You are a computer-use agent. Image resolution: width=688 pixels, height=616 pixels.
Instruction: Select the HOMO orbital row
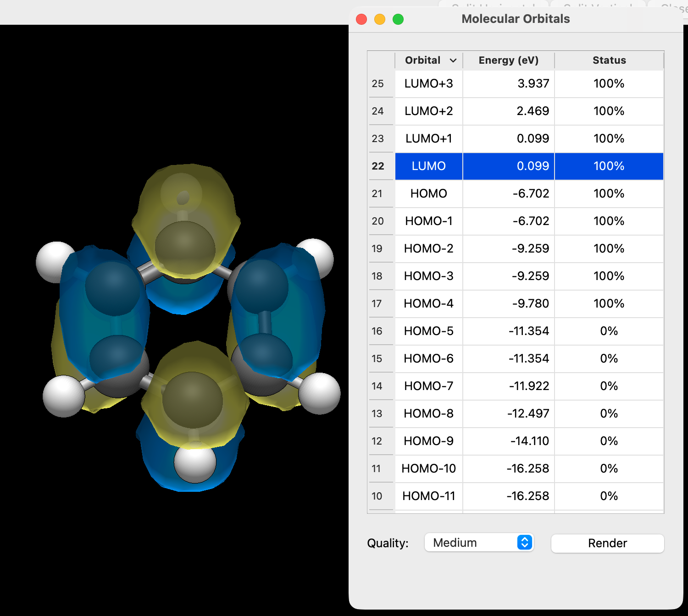[428, 193]
